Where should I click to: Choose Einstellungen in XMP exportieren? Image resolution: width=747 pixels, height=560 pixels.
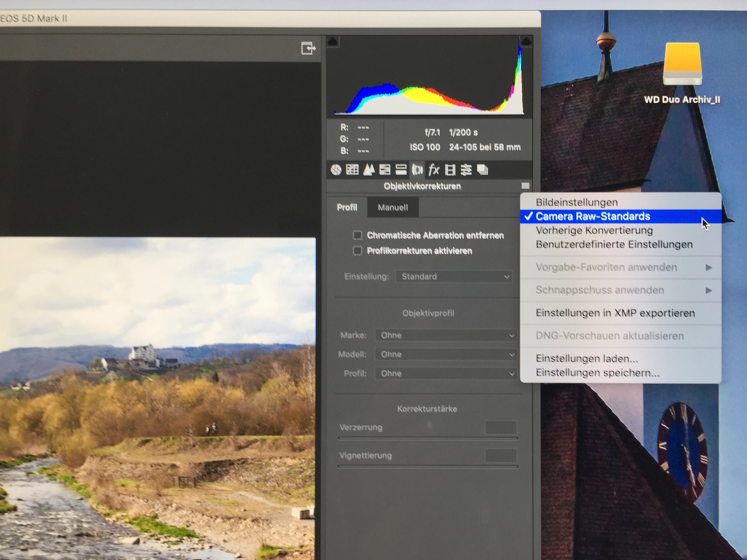(x=615, y=313)
